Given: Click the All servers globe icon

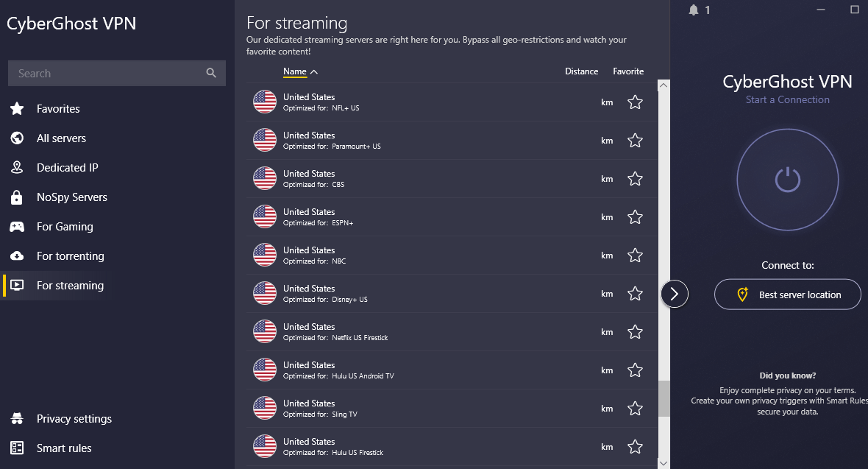Looking at the screenshot, I should click(17, 138).
